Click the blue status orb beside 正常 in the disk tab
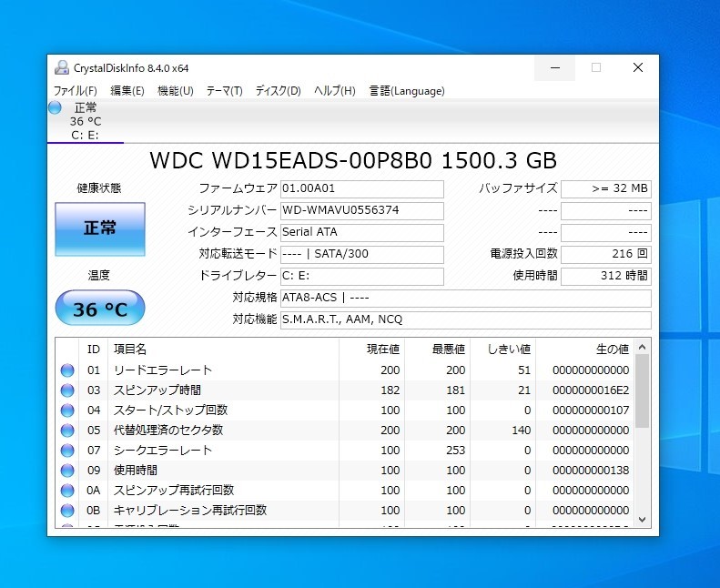This screenshot has width=720, height=588. click(55, 108)
